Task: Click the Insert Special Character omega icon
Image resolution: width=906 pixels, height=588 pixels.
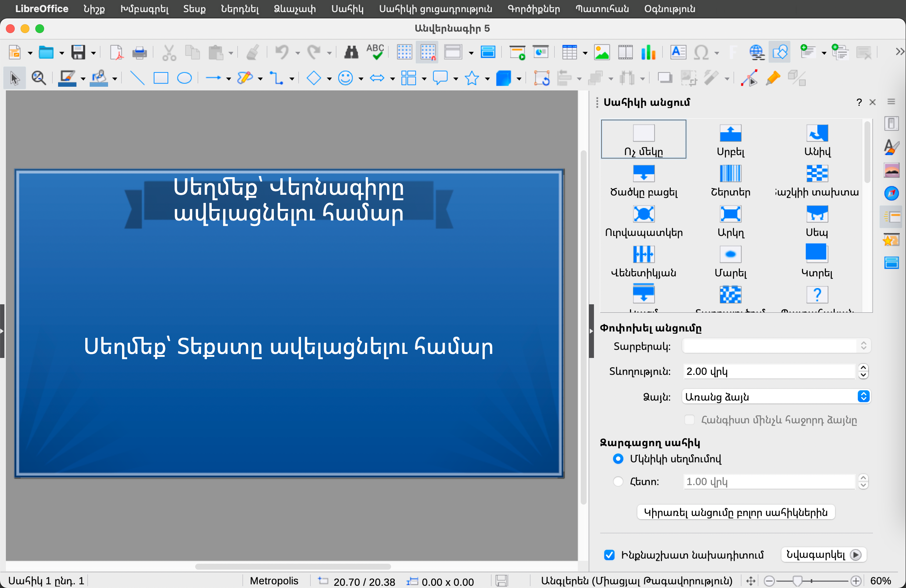Action: click(701, 52)
